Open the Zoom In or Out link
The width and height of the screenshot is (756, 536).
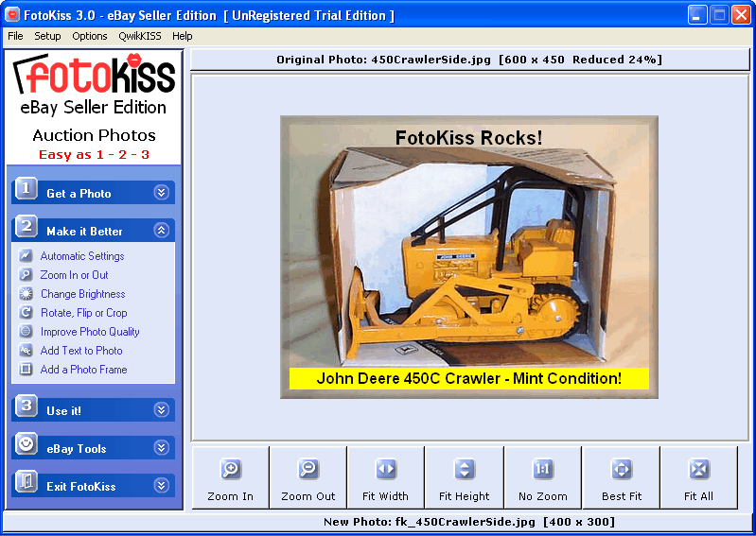74,275
